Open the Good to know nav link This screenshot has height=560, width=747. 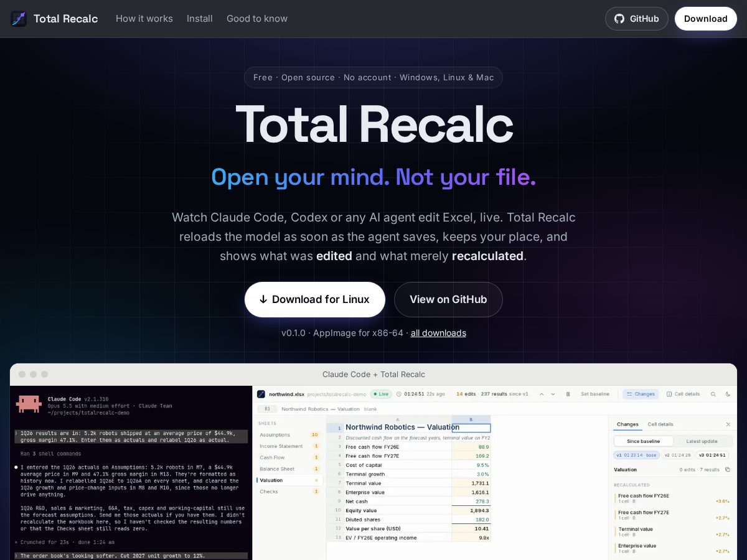pyautogui.click(x=257, y=19)
